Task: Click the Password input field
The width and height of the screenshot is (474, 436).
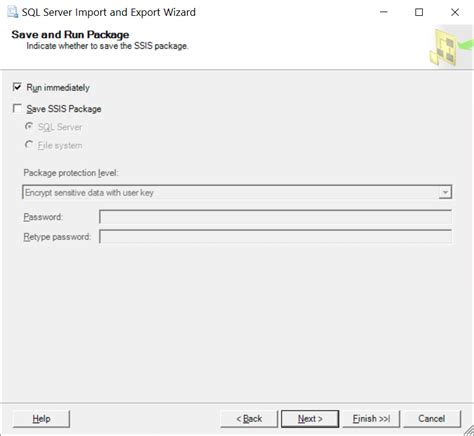Action: (276, 217)
